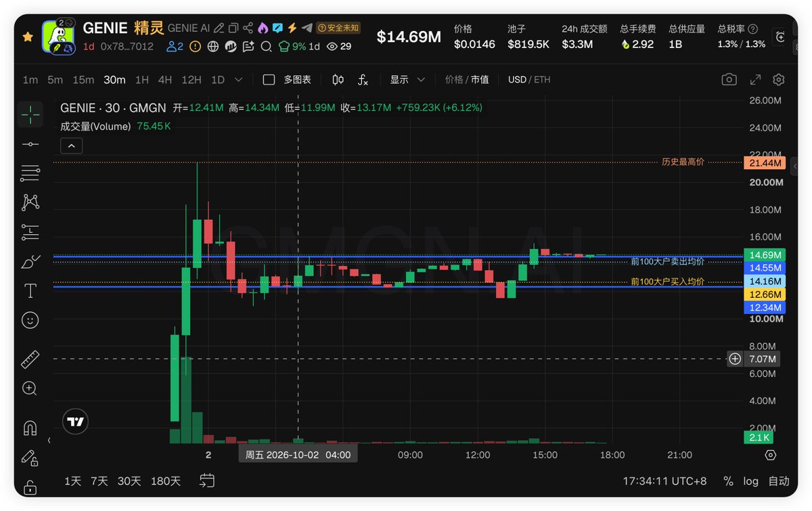The image size is (812, 511).
Task: Open the holders icon showing 2
Action: (175, 47)
